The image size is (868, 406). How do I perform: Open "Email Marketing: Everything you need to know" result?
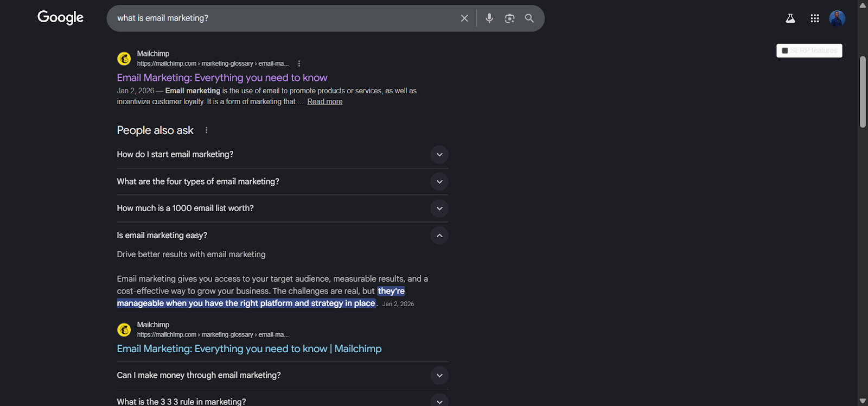pos(222,78)
